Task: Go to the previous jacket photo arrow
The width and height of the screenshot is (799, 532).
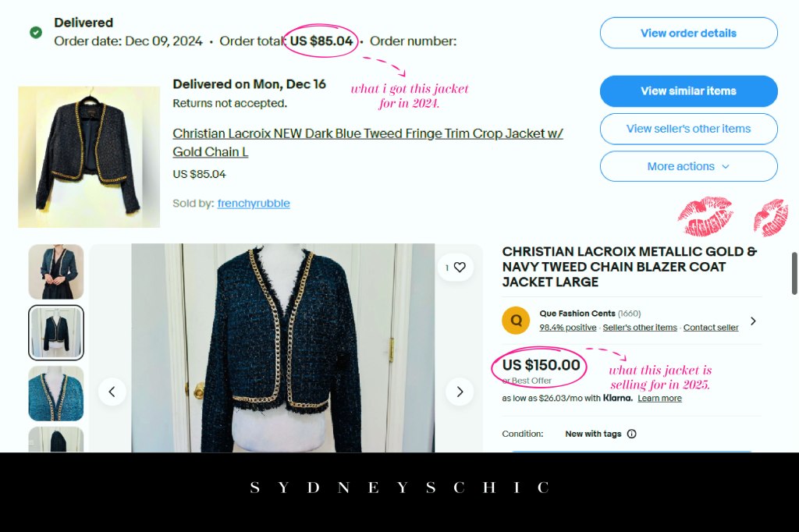Action: click(x=112, y=392)
